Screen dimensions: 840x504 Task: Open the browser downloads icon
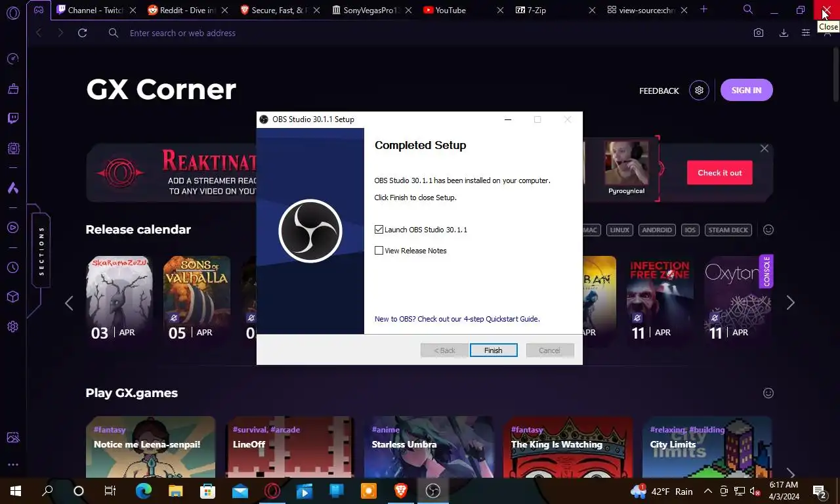click(784, 33)
